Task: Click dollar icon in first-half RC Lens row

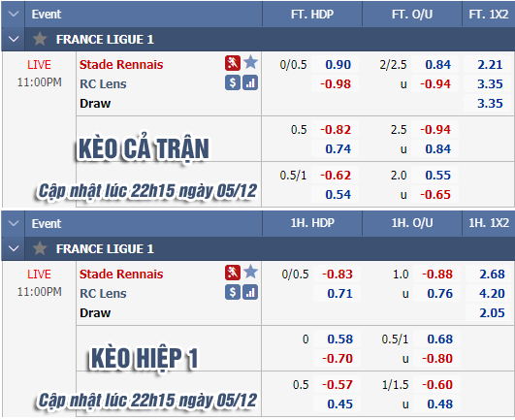Action: coord(233,292)
